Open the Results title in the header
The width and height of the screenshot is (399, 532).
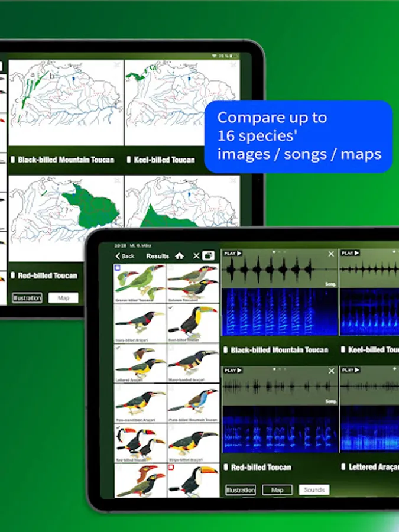click(157, 256)
